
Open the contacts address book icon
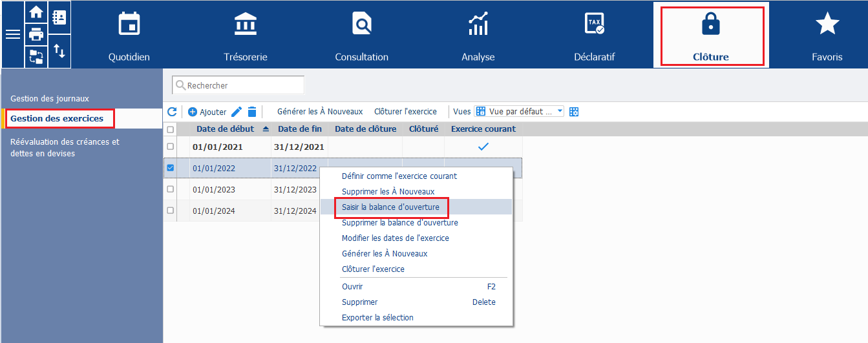click(59, 17)
